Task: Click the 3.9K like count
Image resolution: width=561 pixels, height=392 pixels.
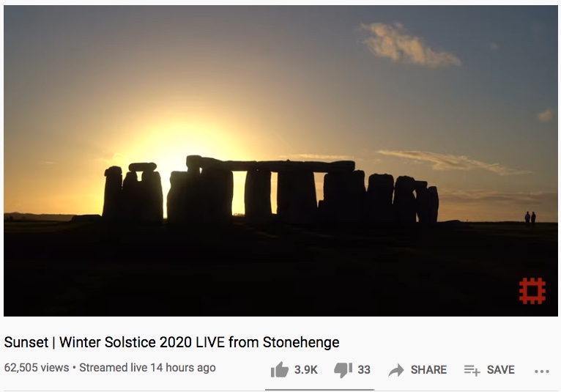Action: tap(306, 370)
